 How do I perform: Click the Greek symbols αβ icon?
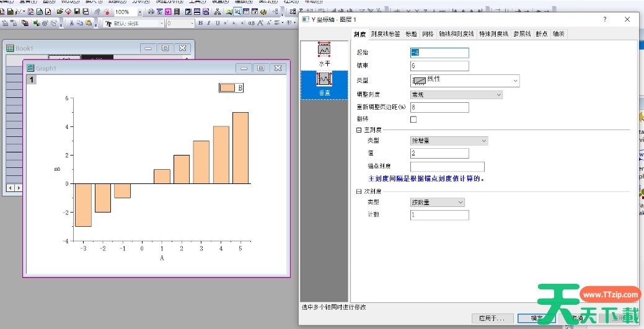(252, 23)
